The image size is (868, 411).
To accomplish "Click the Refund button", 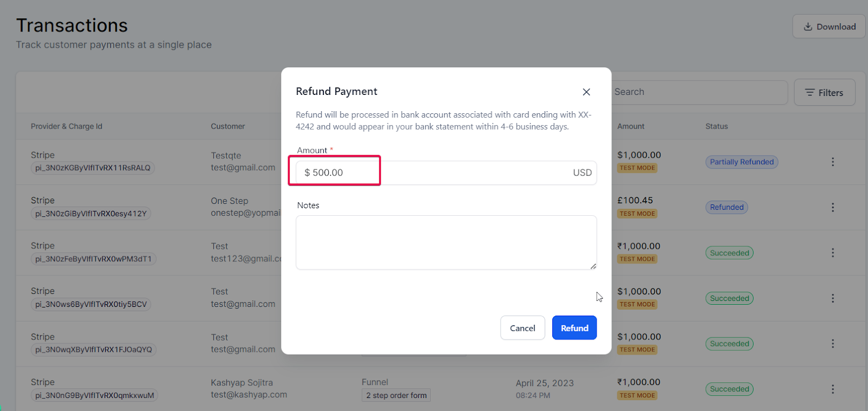I will pyautogui.click(x=575, y=328).
